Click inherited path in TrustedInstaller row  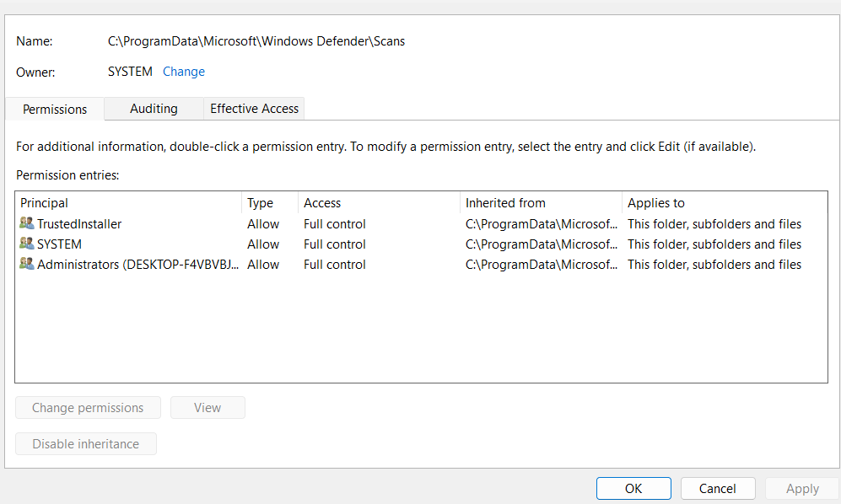[542, 224]
